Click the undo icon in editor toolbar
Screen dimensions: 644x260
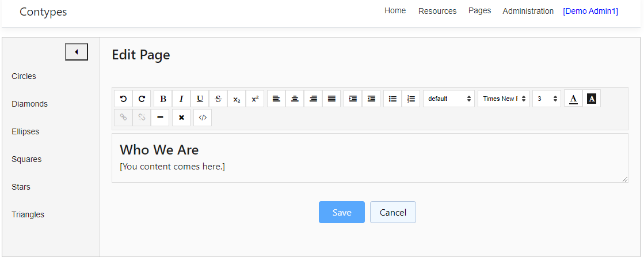click(x=123, y=99)
